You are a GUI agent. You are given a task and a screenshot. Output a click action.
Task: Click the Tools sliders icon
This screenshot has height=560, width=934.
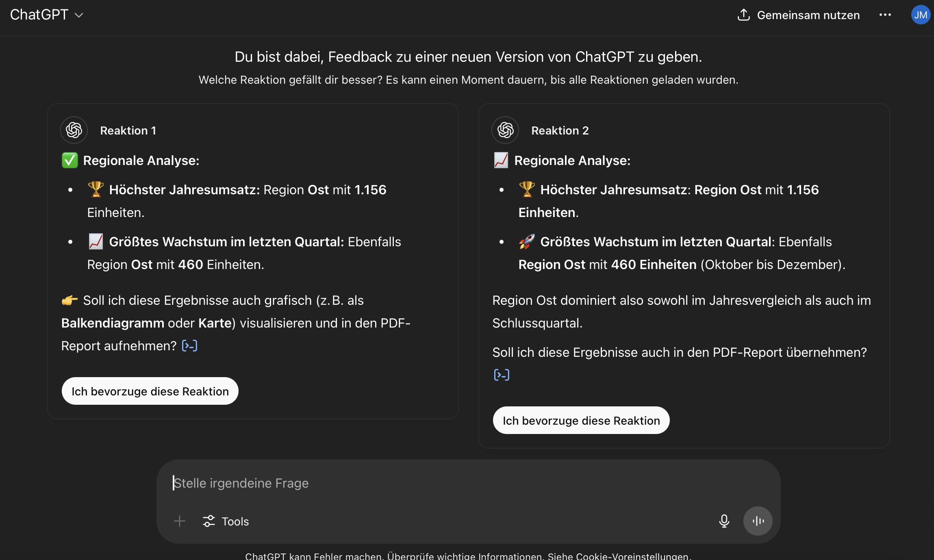click(209, 521)
